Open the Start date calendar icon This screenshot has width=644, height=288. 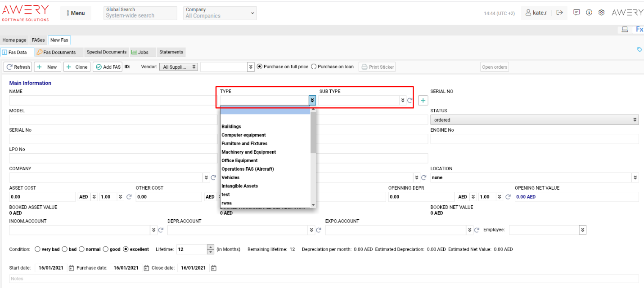(72, 268)
